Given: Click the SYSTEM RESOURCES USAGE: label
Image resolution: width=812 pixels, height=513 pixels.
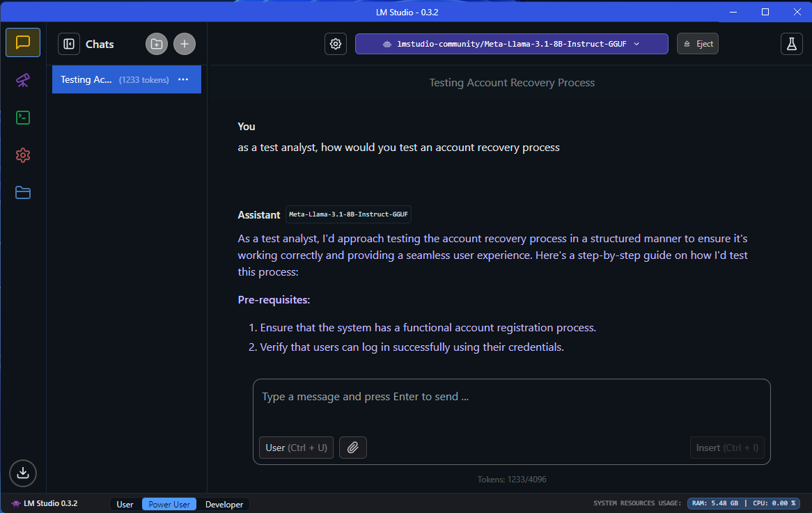Looking at the screenshot, I should click(x=637, y=503).
